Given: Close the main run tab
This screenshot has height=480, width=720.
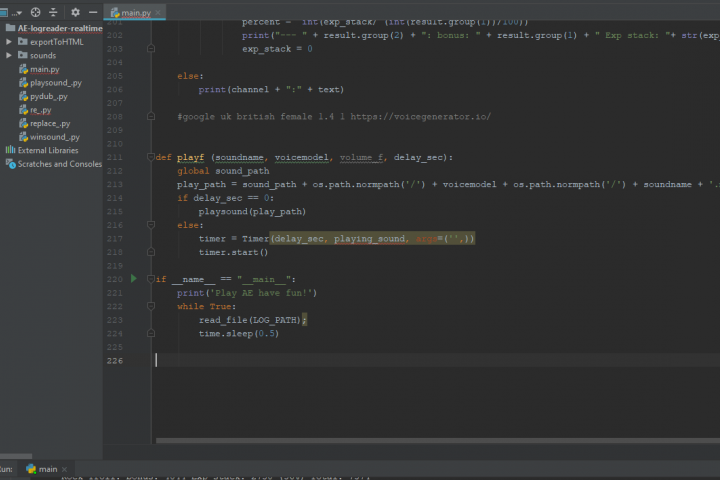Looking at the screenshot, I should coord(64,469).
